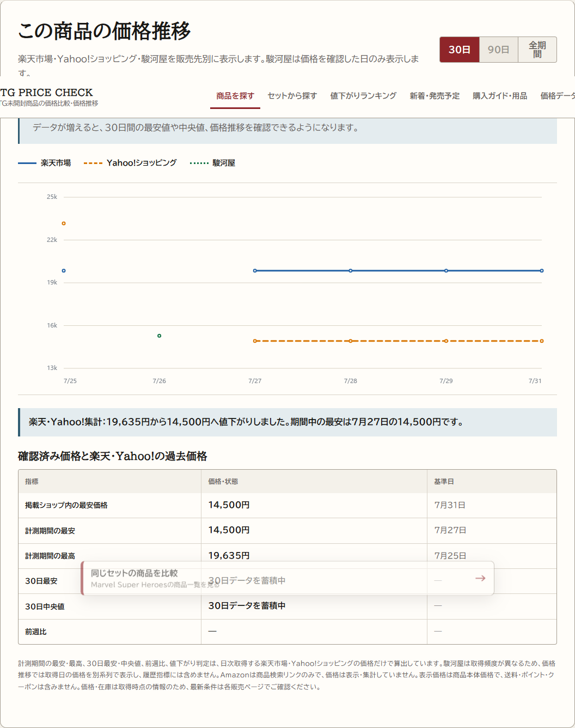Toggle the 駿河屋 legend series

pyautogui.click(x=212, y=163)
